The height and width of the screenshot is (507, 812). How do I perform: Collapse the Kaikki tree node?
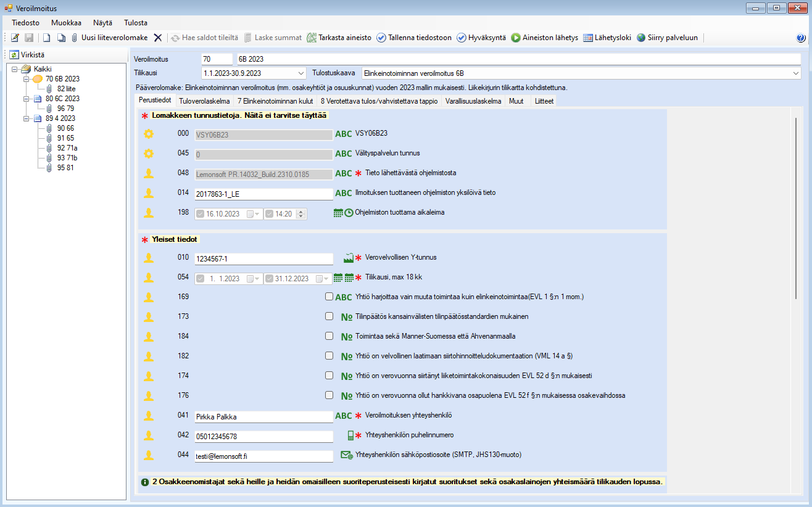coord(14,68)
